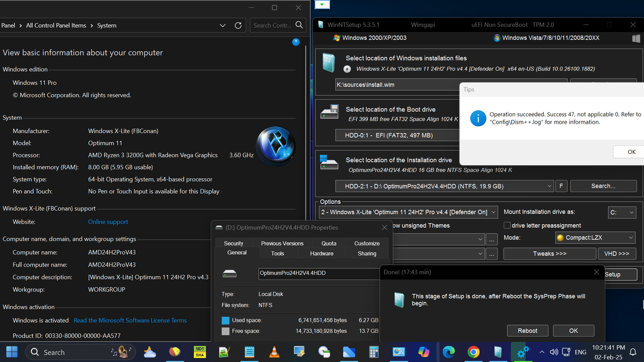The image size is (644, 362).
Task: Click the Installation drive icon in WinNTSetup
Action: click(x=329, y=162)
